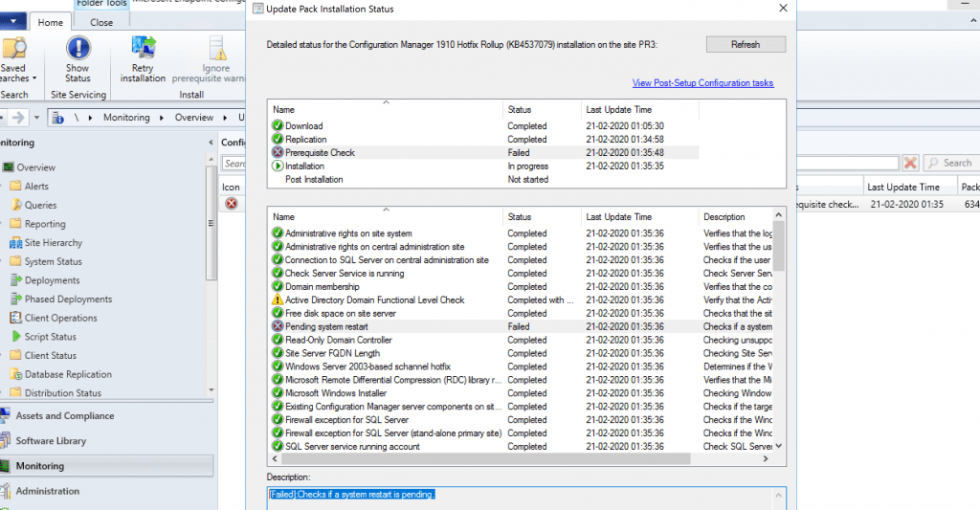Click scroll-right arrow on horizontal scrollbar

coord(766,458)
